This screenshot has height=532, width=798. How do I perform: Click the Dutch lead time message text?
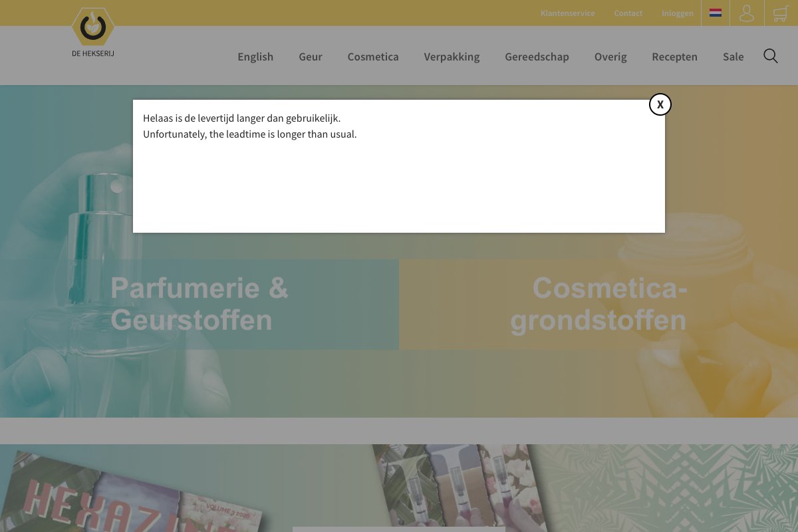(241, 118)
